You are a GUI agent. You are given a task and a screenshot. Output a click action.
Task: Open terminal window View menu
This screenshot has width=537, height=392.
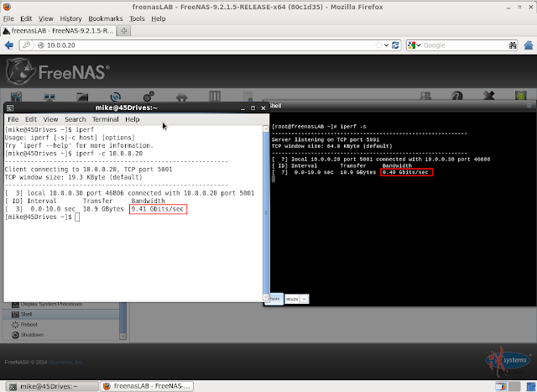(50, 119)
